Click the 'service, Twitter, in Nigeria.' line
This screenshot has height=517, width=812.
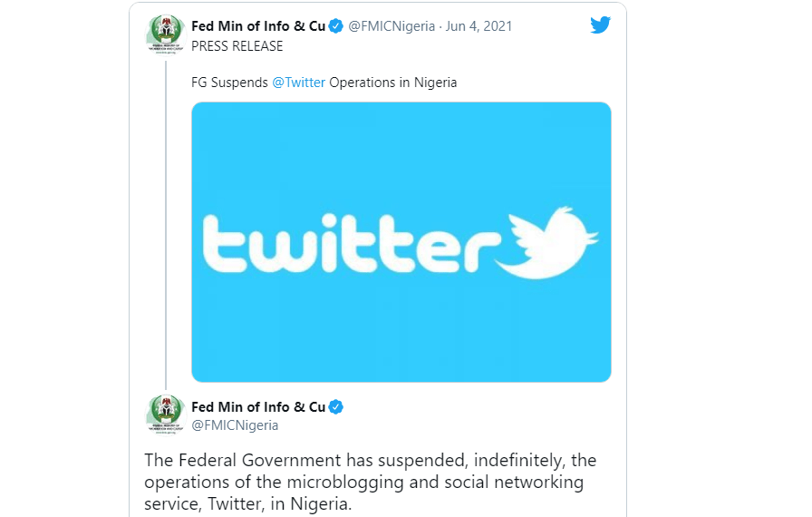click(x=248, y=504)
